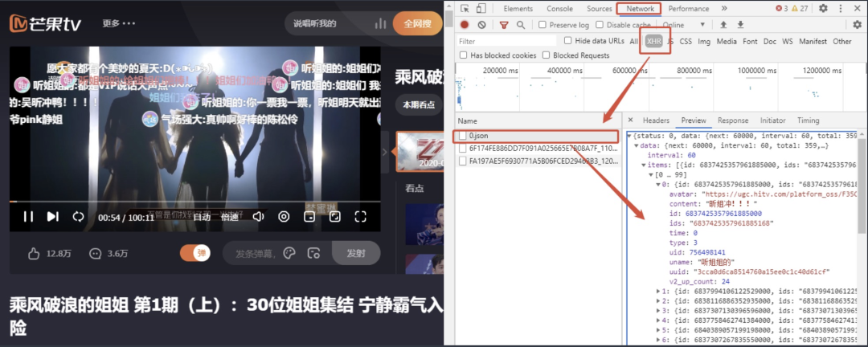Check the Hide data URLs checkbox
This screenshot has width=868, height=347.
pyautogui.click(x=567, y=40)
